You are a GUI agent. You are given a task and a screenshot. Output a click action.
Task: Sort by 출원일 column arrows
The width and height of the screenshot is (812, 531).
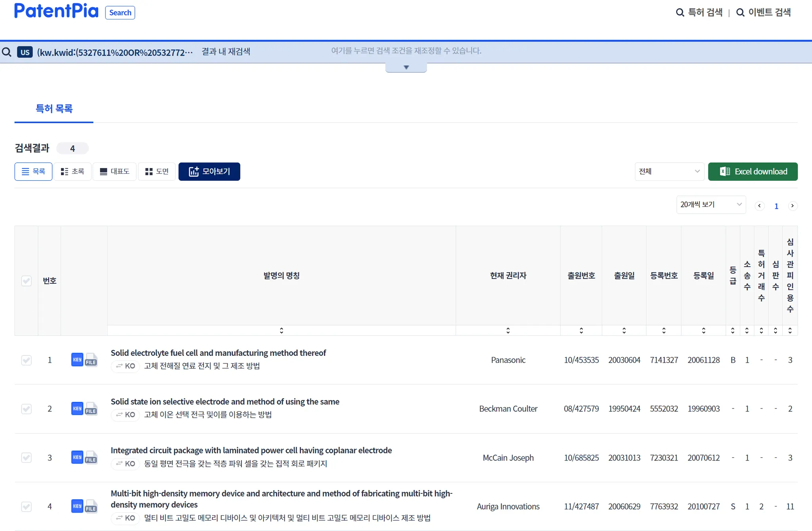624,330
